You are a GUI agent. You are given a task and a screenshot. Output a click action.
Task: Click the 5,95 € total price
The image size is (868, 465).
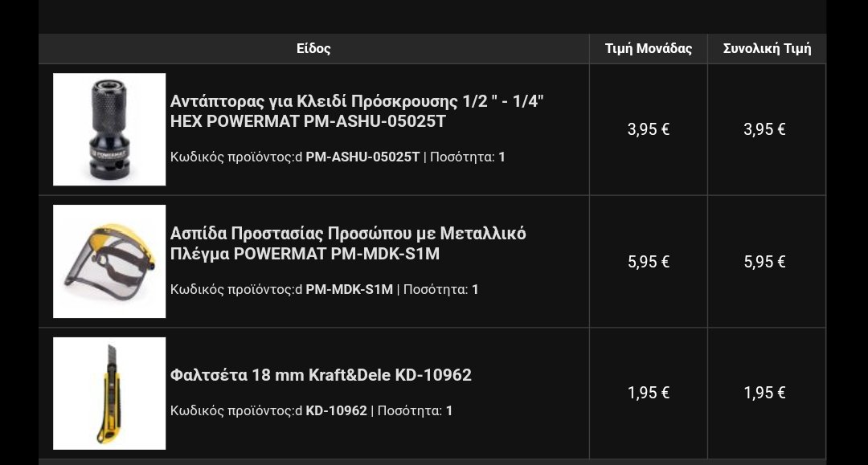(764, 262)
